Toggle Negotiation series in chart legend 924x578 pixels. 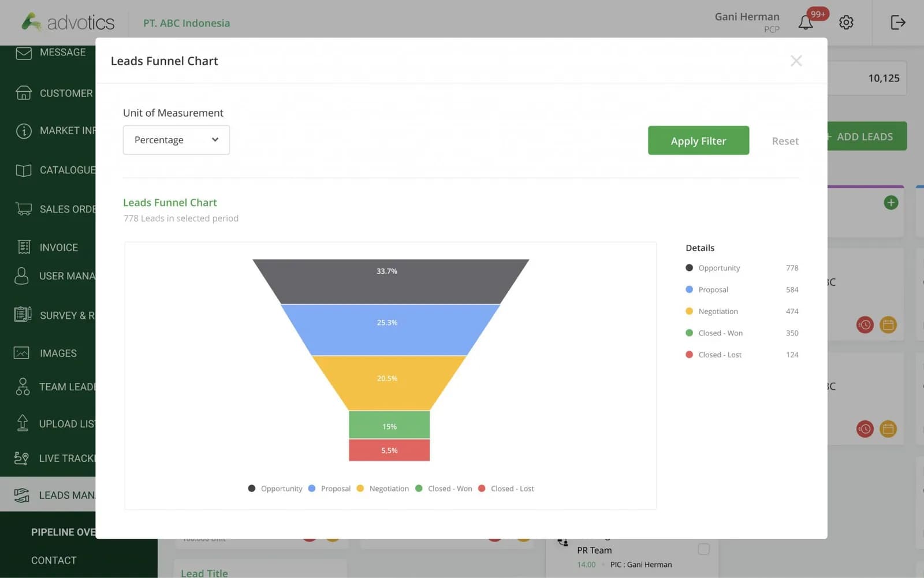click(x=382, y=488)
